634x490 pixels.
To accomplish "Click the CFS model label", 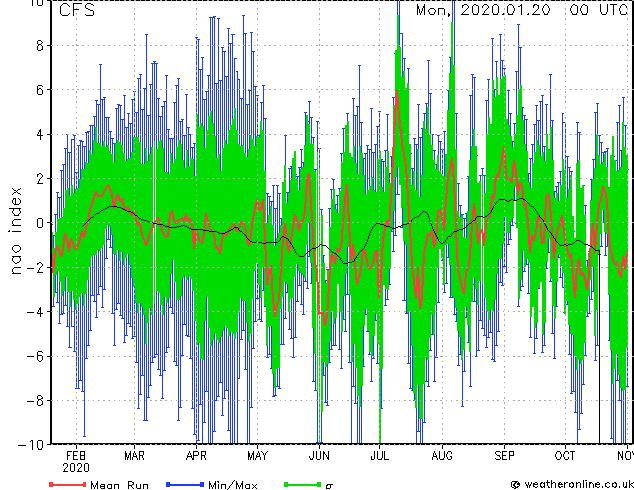I will 77,10.
